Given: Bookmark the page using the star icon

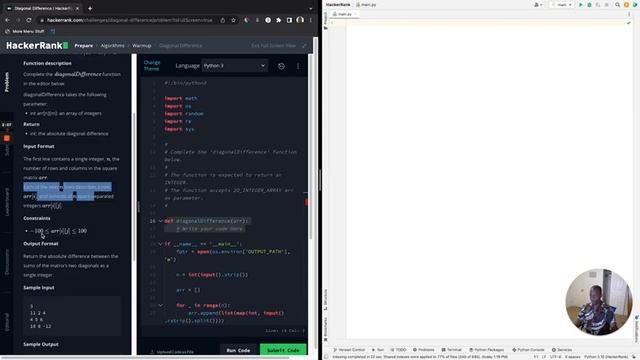Looking at the screenshot, I should (x=233, y=20).
